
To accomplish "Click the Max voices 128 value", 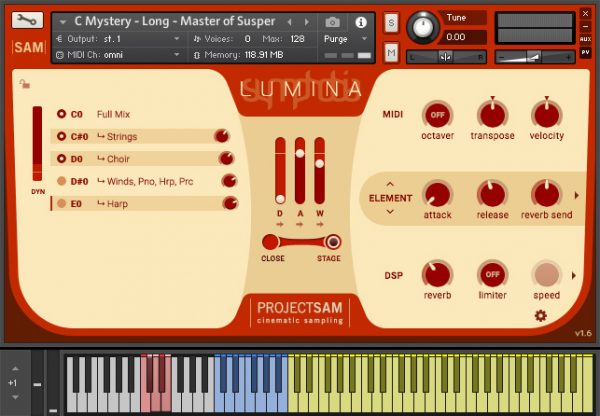I will 297,39.
